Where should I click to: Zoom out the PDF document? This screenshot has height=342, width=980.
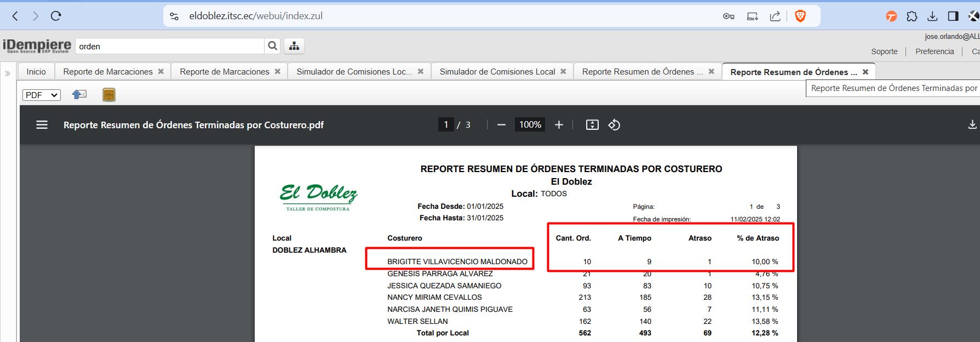[501, 125]
